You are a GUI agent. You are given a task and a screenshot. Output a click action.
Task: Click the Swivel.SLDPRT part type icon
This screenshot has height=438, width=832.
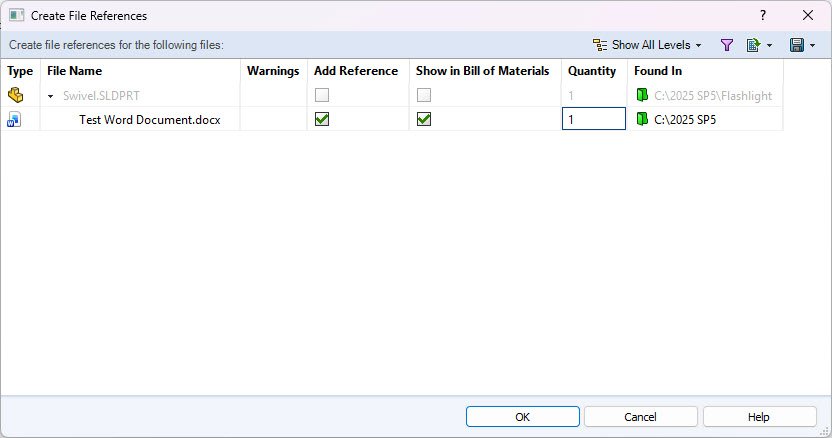(15, 95)
